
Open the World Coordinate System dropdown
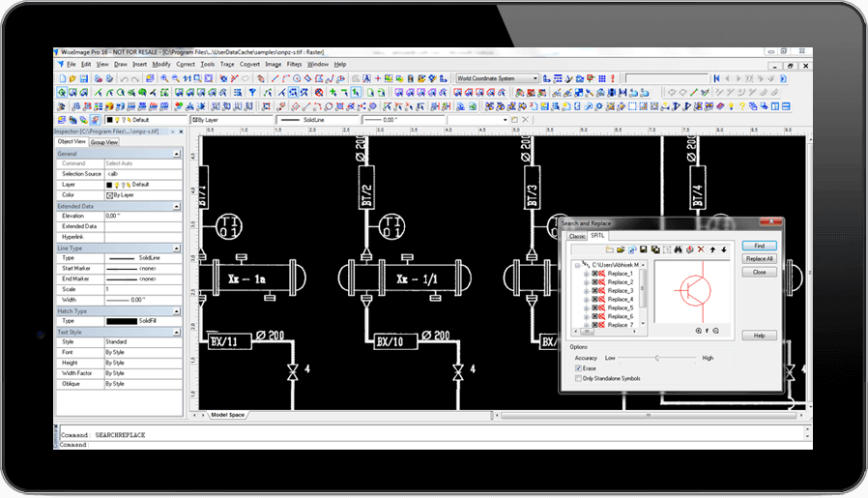536,77
